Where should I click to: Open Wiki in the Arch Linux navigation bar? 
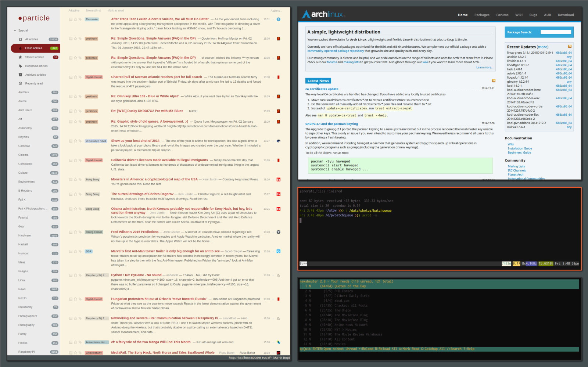(519, 15)
